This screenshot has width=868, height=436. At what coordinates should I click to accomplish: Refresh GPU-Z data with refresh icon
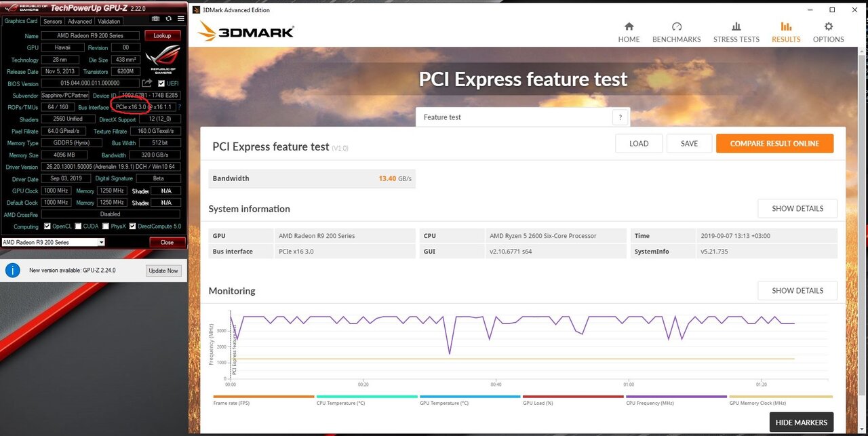[169, 20]
